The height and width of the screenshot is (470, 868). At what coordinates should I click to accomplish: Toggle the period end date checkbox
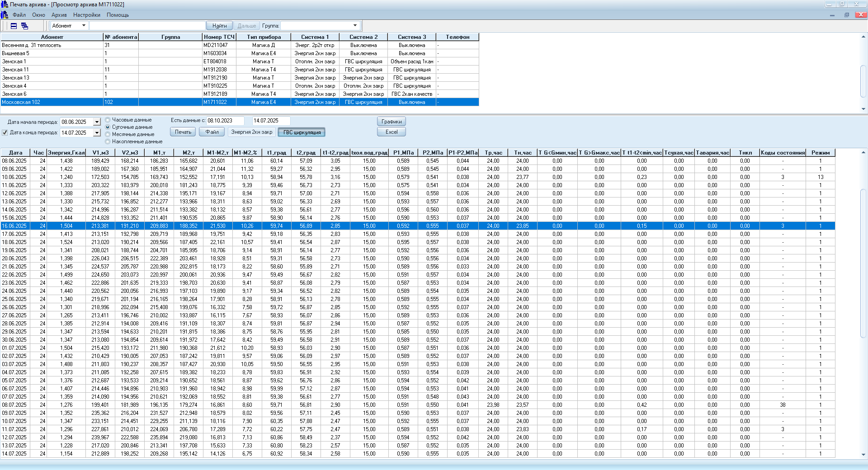tap(5, 133)
